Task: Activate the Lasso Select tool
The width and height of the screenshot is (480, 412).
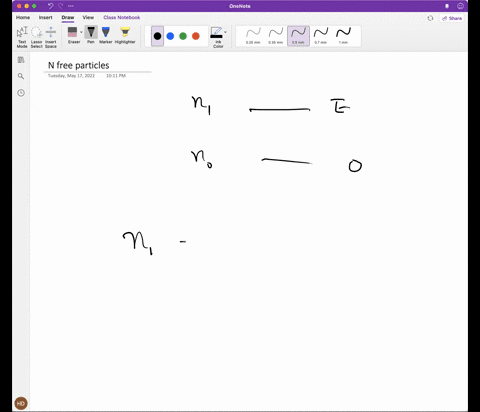Action: coord(36,37)
